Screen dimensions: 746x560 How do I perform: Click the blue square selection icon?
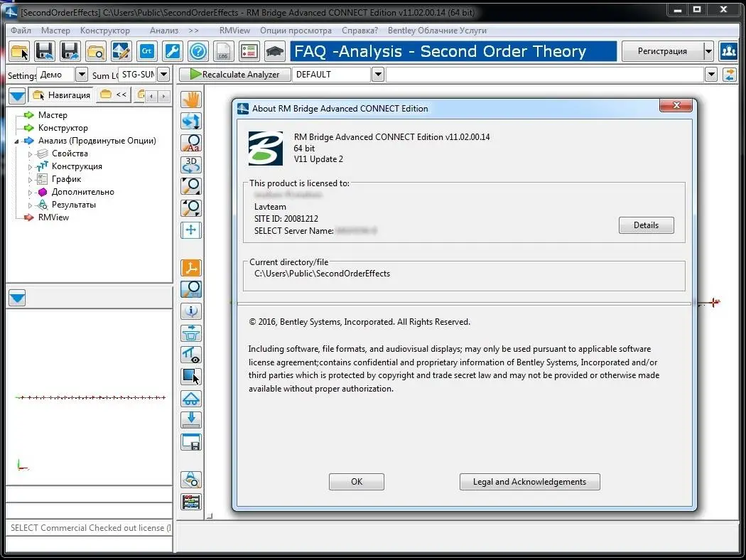[191, 377]
